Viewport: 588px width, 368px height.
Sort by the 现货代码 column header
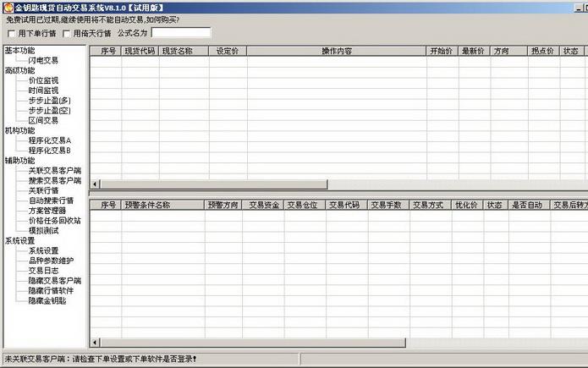pyautogui.click(x=140, y=52)
